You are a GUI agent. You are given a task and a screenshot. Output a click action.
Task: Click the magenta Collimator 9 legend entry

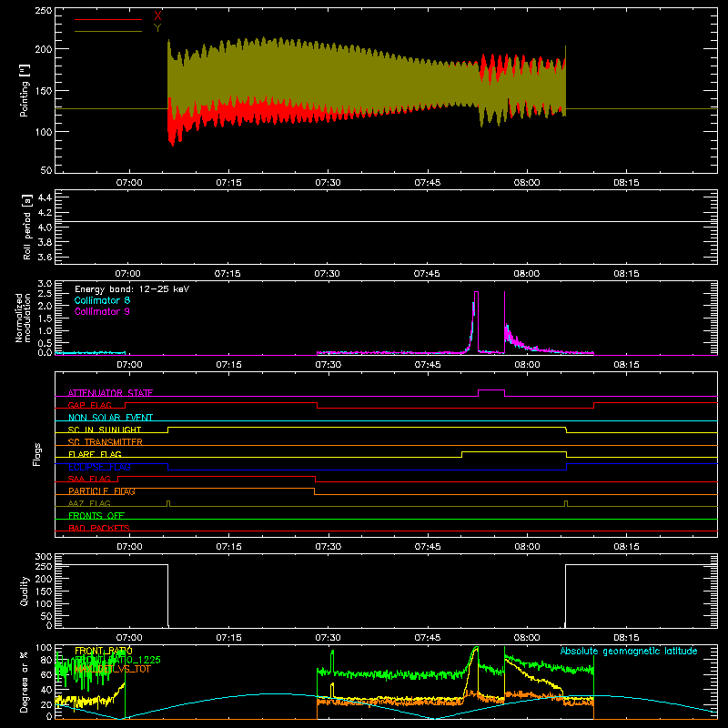click(102, 311)
